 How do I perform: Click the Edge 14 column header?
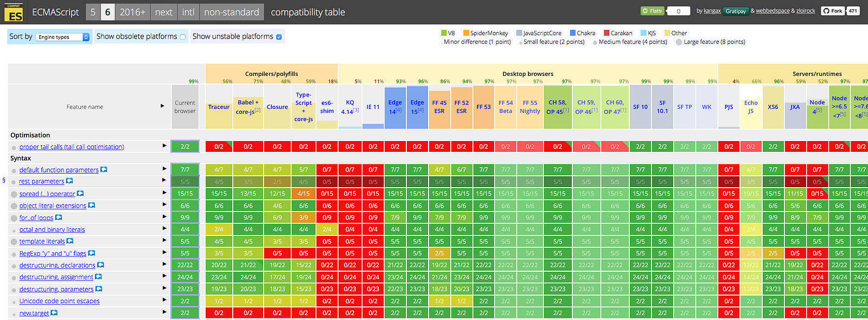[395, 107]
